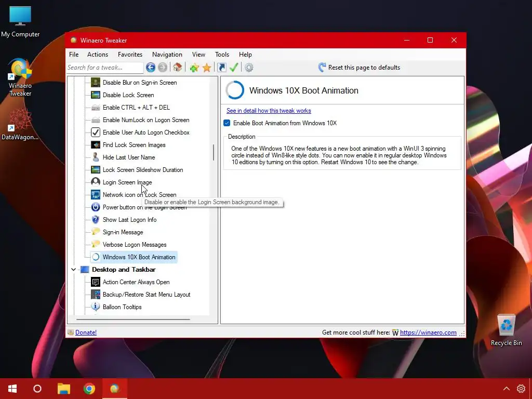Go to the Home page icon
532x399 pixels.
click(x=178, y=67)
